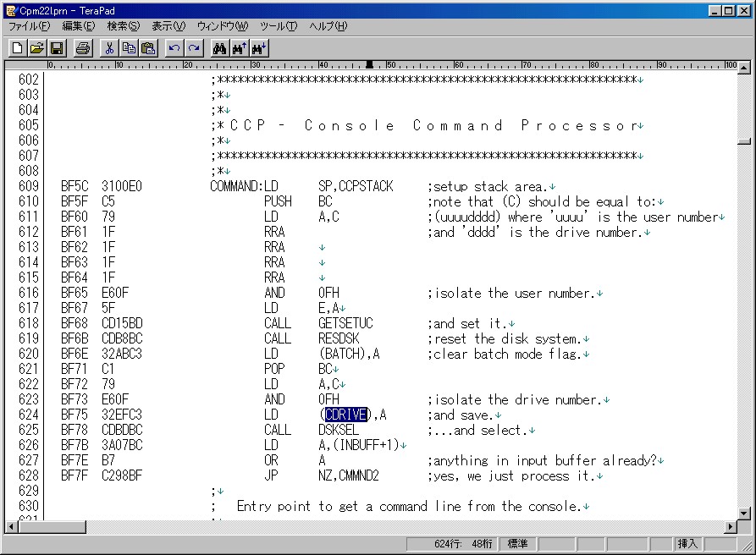Open the ヘルプ(H) menu

328,26
